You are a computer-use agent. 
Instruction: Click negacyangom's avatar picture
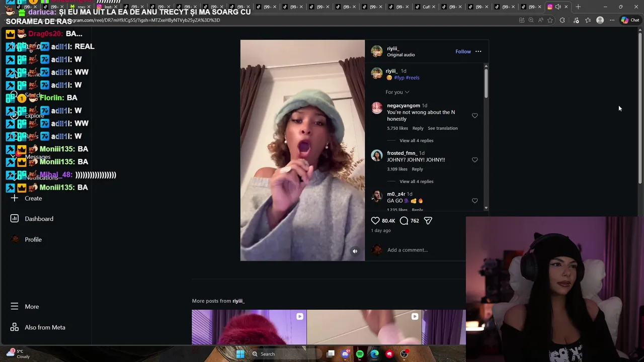click(376, 108)
